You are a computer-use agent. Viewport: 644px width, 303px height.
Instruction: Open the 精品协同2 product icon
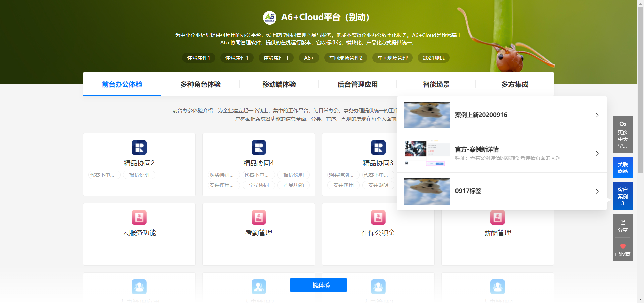click(139, 147)
